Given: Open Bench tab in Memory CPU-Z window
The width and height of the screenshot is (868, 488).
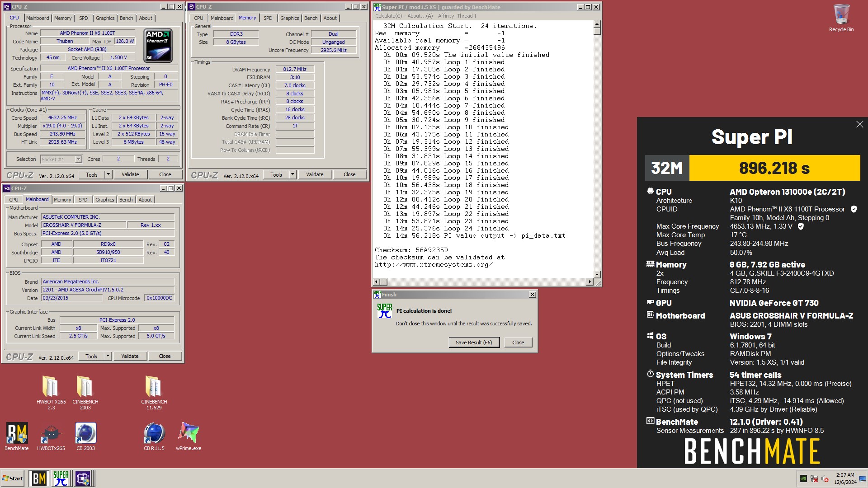Looking at the screenshot, I should (x=311, y=18).
